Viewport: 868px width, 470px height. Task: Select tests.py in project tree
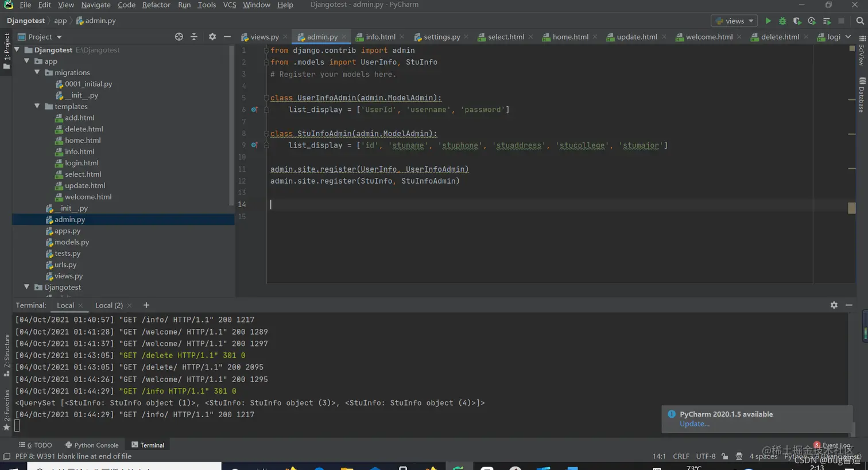coord(63,254)
